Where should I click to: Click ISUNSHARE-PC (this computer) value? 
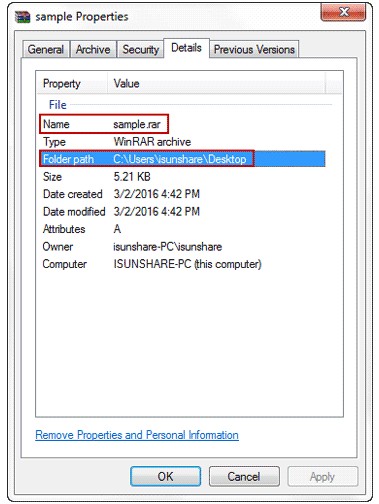click(x=187, y=264)
